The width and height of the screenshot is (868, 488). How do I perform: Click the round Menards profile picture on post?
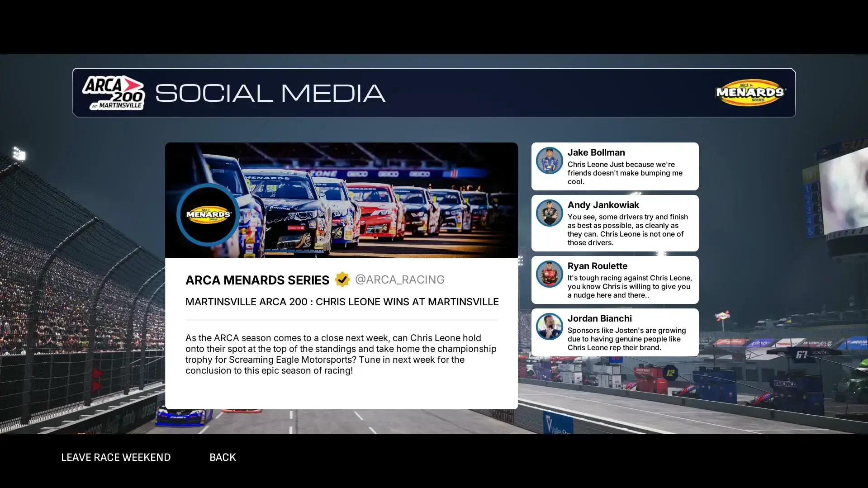208,214
